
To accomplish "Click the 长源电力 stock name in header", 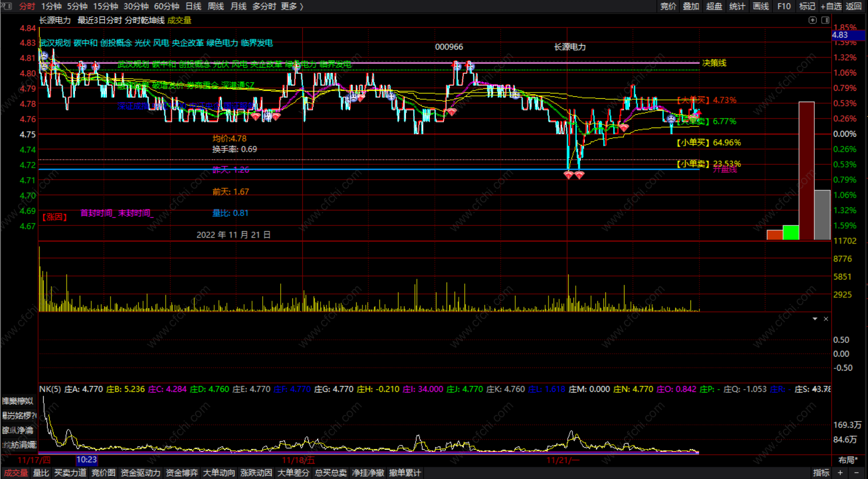I will pyautogui.click(x=55, y=20).
